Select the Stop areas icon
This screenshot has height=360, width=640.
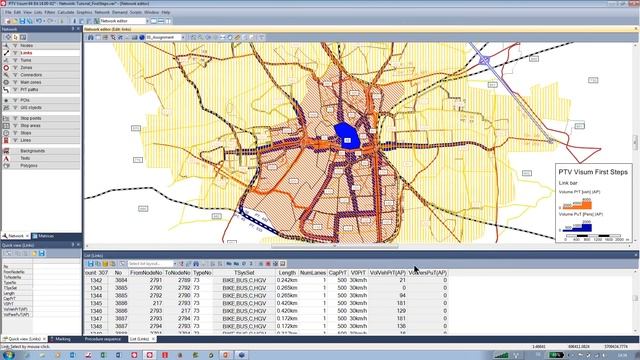6,125
